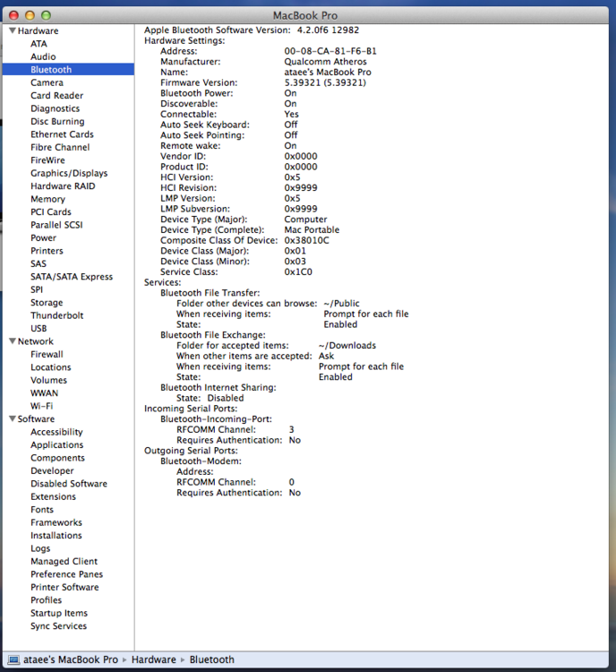Select SPI in the sidebar
Screen dimensions: 616x672
37,289
